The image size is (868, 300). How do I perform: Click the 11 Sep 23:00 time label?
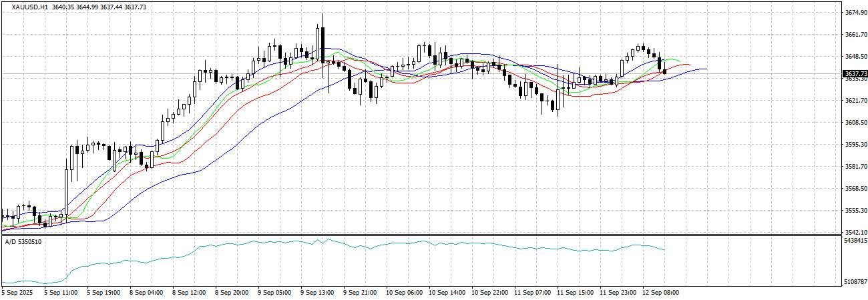[x=618, y=293]
